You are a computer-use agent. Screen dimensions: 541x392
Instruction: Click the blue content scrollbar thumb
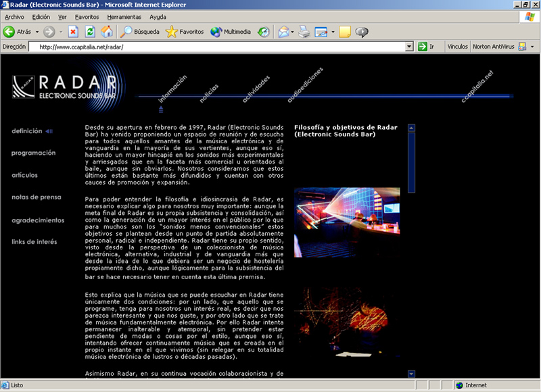[x=411, y=163]
